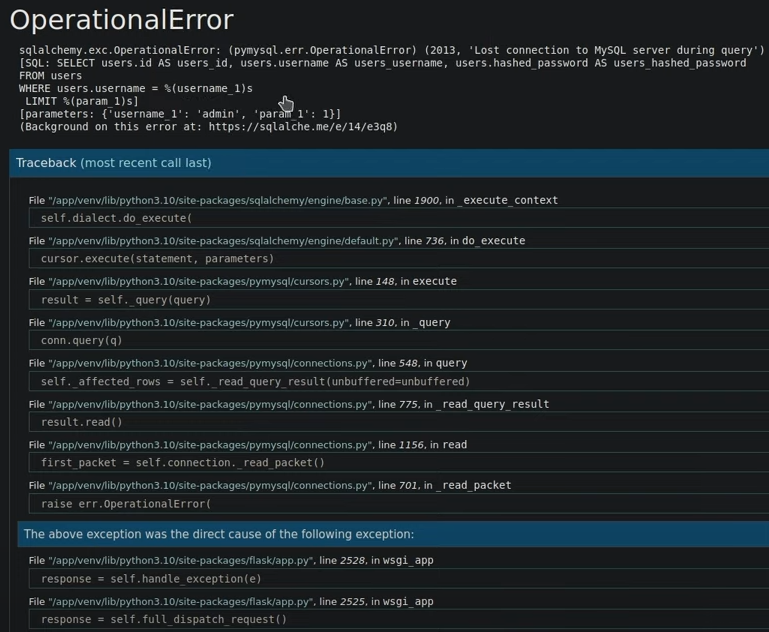Open the connections.py line 775 _read_query_result frame
Viewport: 769px width, 632px height.
(288, 404)
